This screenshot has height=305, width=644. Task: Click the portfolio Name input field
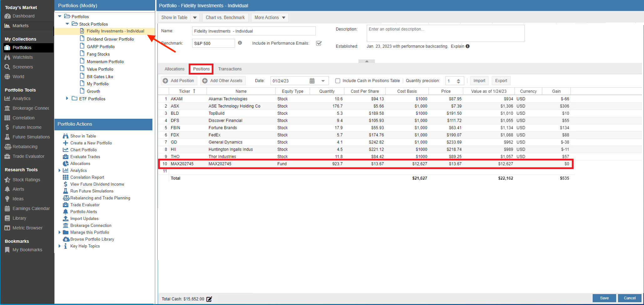(254, 31)
